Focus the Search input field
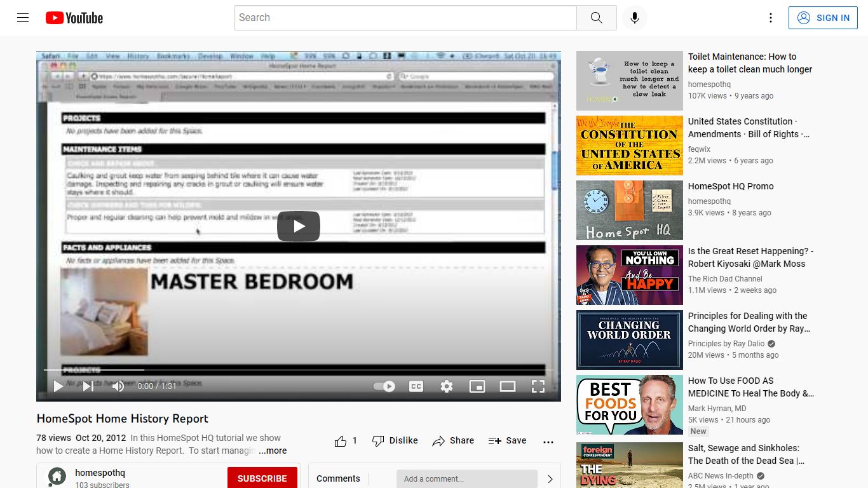Screen dimensions: 868x488 pyautogui.click(x=405, y=18)
